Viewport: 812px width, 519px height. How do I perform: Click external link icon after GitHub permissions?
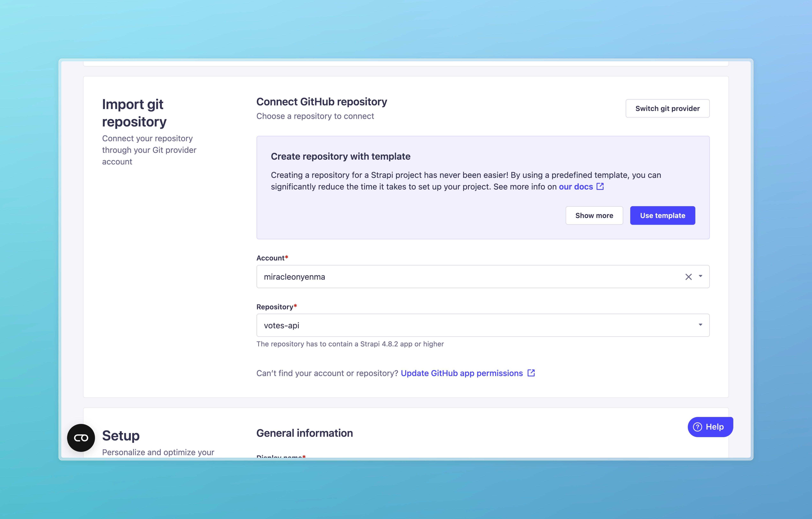click(531, 373)
